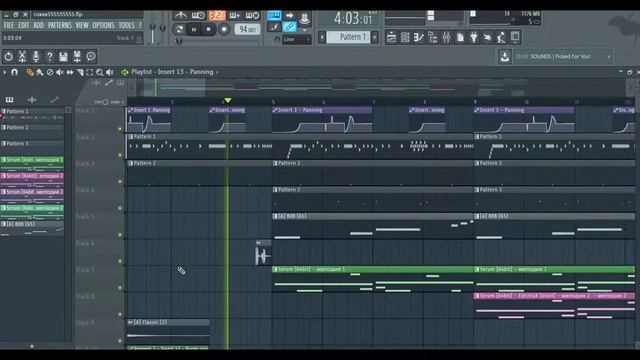Open the help question mark icon
Image resolution: width=640 pixels, height=360 pixels.
point(49,56)
